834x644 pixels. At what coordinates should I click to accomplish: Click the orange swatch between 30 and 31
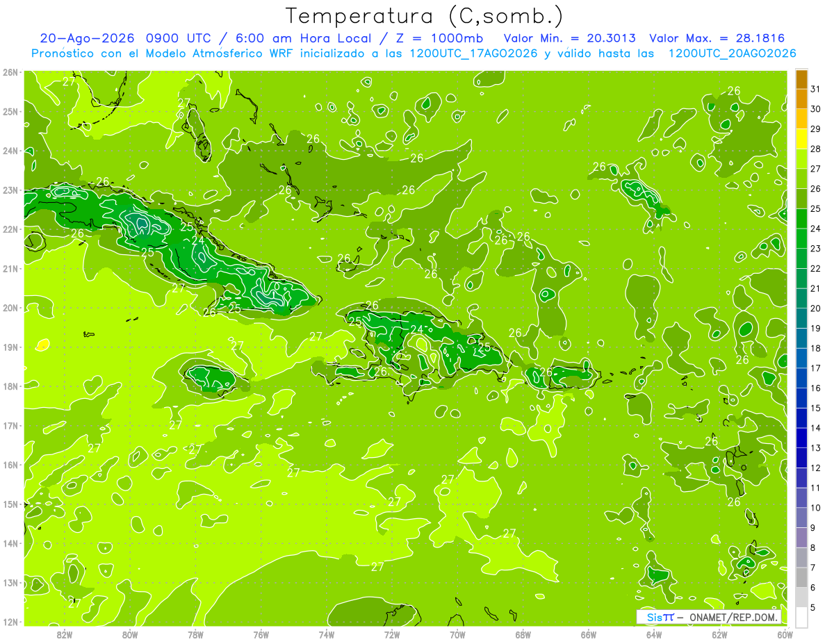802,99
